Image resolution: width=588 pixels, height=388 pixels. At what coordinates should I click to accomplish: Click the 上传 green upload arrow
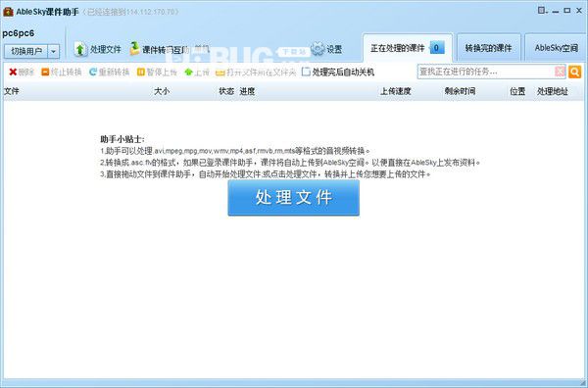click(197, 72)
